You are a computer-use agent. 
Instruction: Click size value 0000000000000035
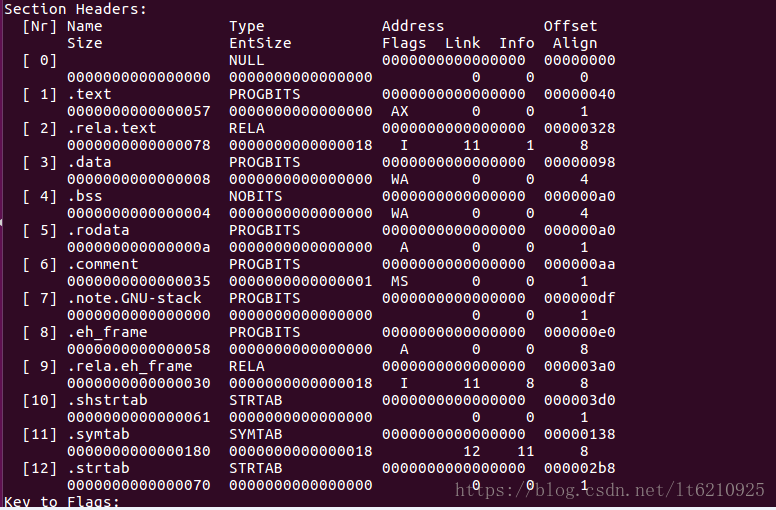pos(139,281)
